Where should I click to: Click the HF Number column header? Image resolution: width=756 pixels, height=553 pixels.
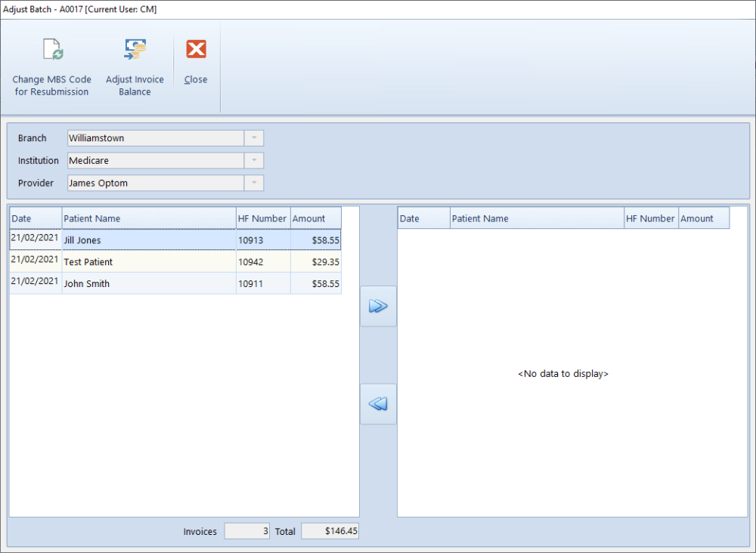click(261, 218)
